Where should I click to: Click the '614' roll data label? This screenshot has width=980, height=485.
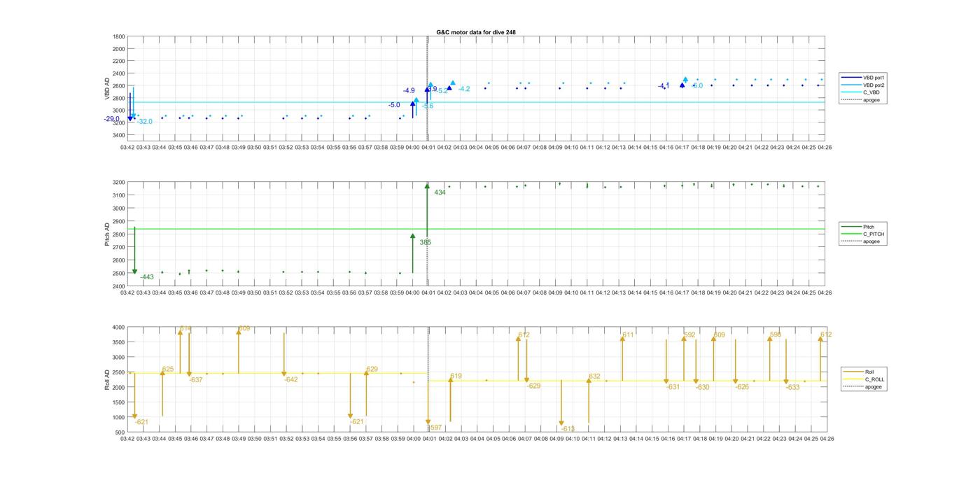pos(185,329)
